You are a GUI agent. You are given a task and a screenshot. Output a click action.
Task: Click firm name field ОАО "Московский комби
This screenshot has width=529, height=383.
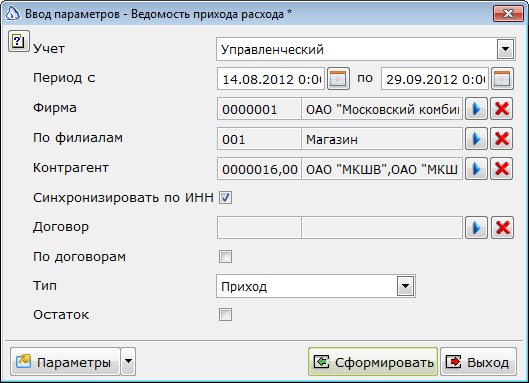382,109
